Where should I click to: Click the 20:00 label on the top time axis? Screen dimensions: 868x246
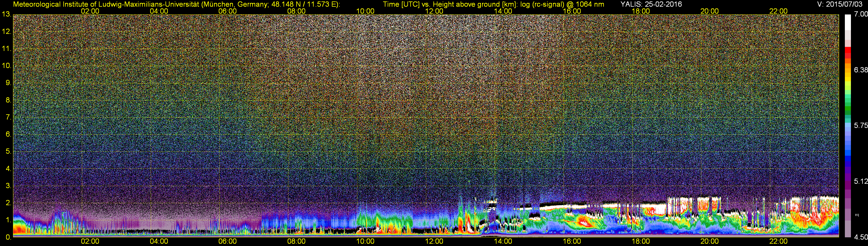click(x=710, y=11)
